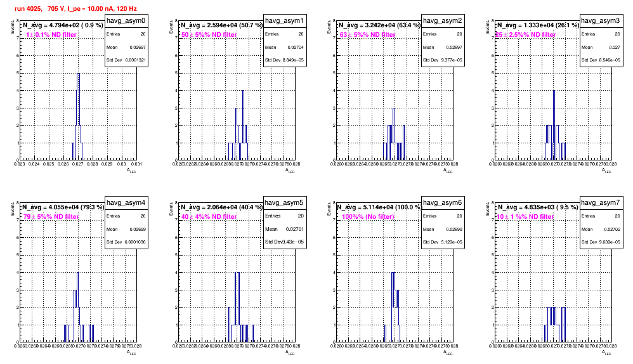The image size is (633, 364).
Task: Pick the magenta 100%% (No filter) label
Action: [x=368, y=217]
